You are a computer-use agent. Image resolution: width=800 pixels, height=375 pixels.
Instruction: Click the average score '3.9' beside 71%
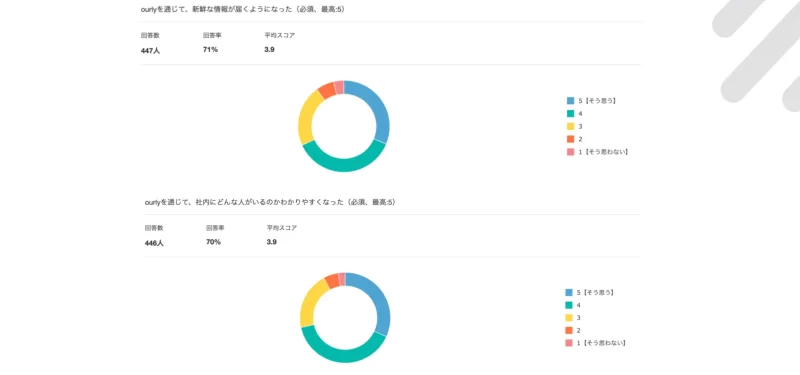pos(269,49)
